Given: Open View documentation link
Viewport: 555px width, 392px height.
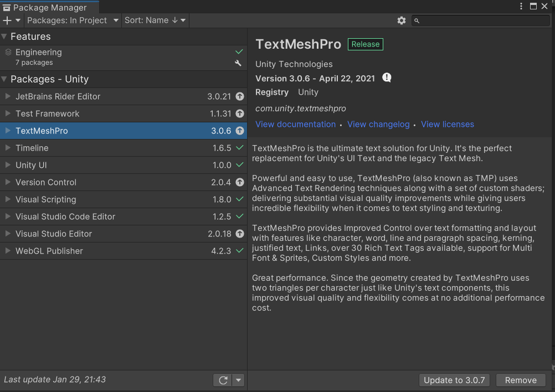Looking at the screenshot, I should tap(296, 124).
